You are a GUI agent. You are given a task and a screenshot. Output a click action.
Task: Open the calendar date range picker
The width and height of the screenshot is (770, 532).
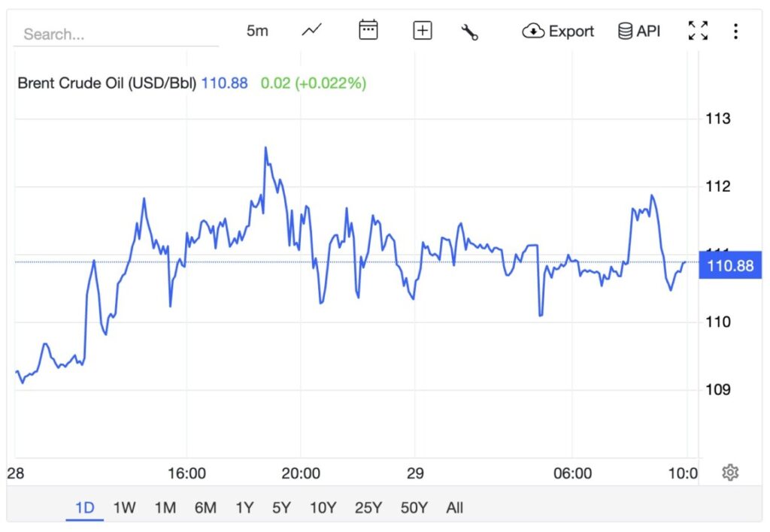click(368, 31)
